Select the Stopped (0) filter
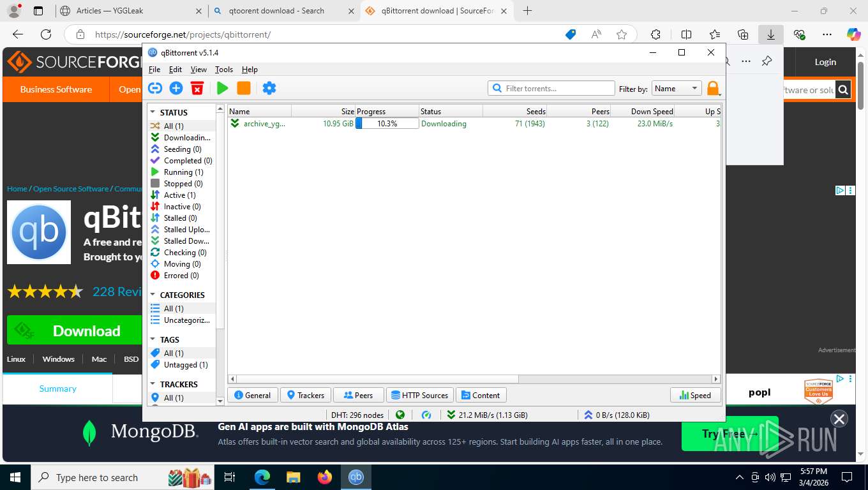The height and width of the screenshot is (490, 868). pos(182,184)
